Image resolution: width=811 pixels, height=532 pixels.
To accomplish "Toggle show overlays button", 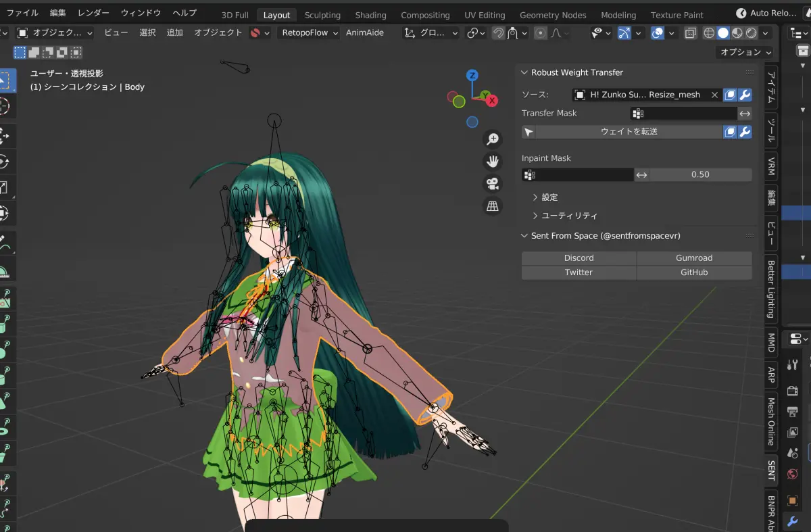I will 657,32.
